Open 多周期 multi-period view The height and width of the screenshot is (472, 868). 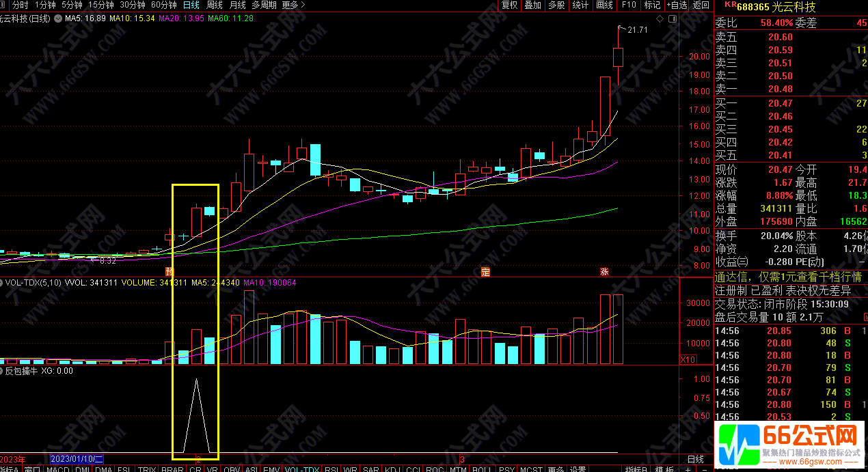(264, 5)
